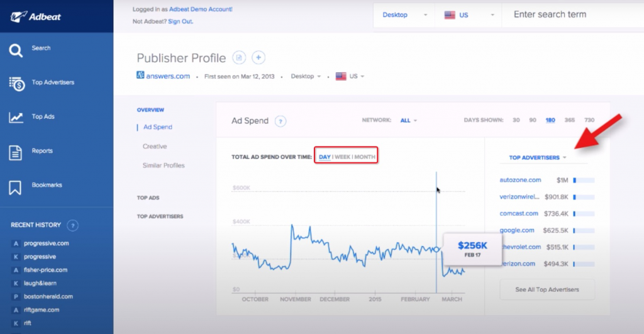This screenshot has height=334, width=644.
Task: Show 180 days of data
Action: [550, 120]
